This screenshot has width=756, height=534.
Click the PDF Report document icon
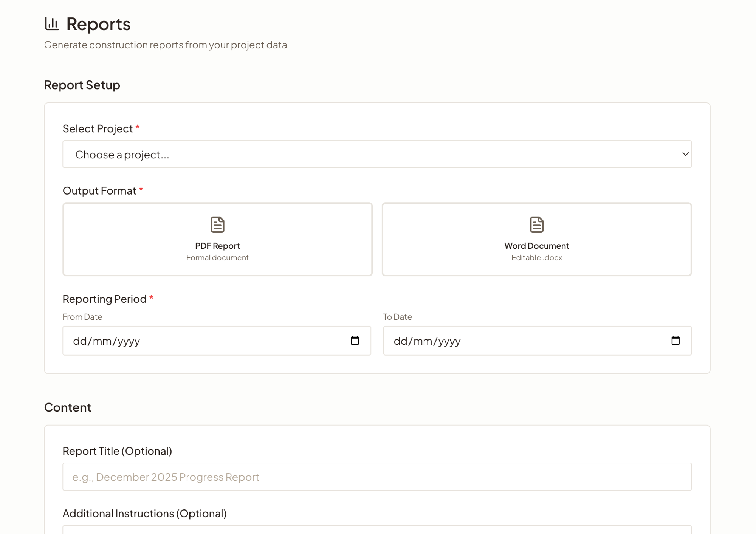(217, 224)
